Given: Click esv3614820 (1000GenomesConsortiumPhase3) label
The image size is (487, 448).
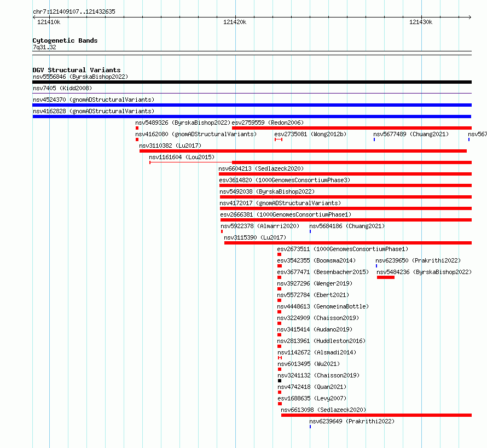Looking at the screenshot, I should [x=285, y=180].
